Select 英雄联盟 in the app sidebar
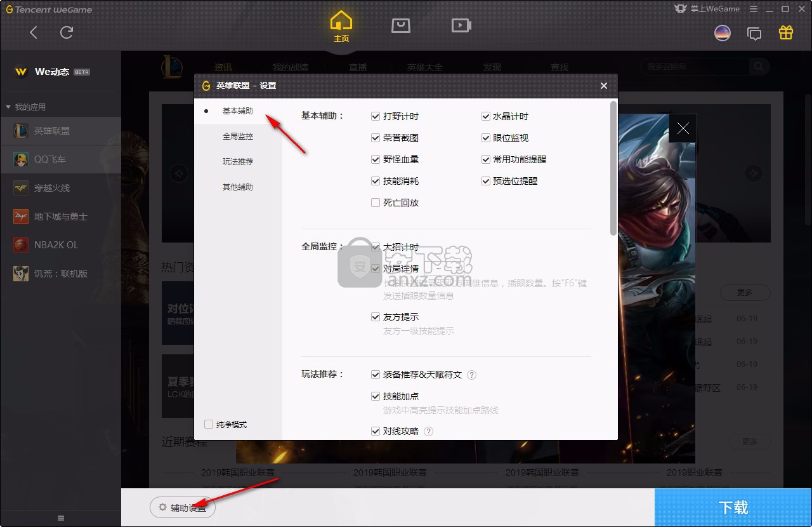 click(60, 131)
